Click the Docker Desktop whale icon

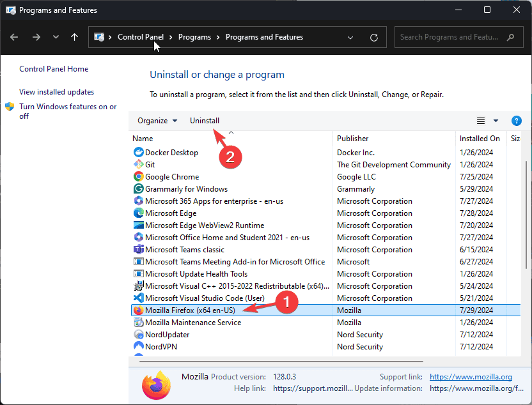tap(138, 152)
